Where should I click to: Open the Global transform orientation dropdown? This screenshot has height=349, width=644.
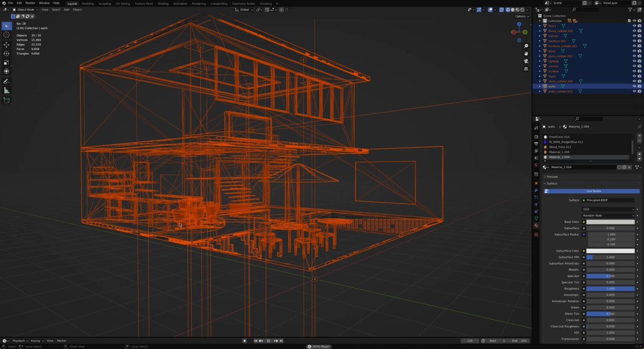tap(244, 10)
